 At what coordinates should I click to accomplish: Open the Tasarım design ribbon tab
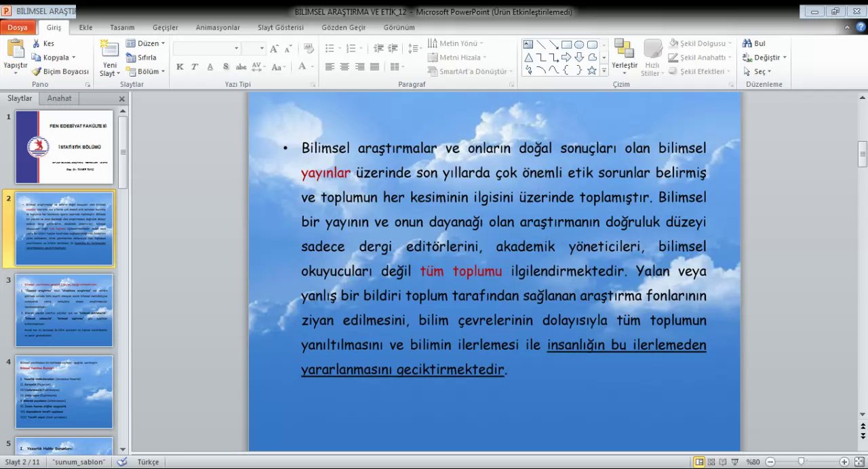click(x=122, y=27)
